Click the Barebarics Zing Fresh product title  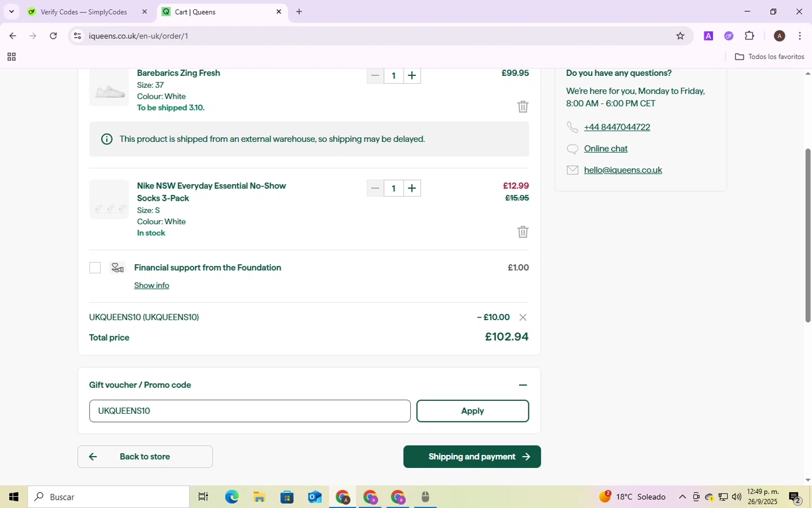[x=179, y=73]
